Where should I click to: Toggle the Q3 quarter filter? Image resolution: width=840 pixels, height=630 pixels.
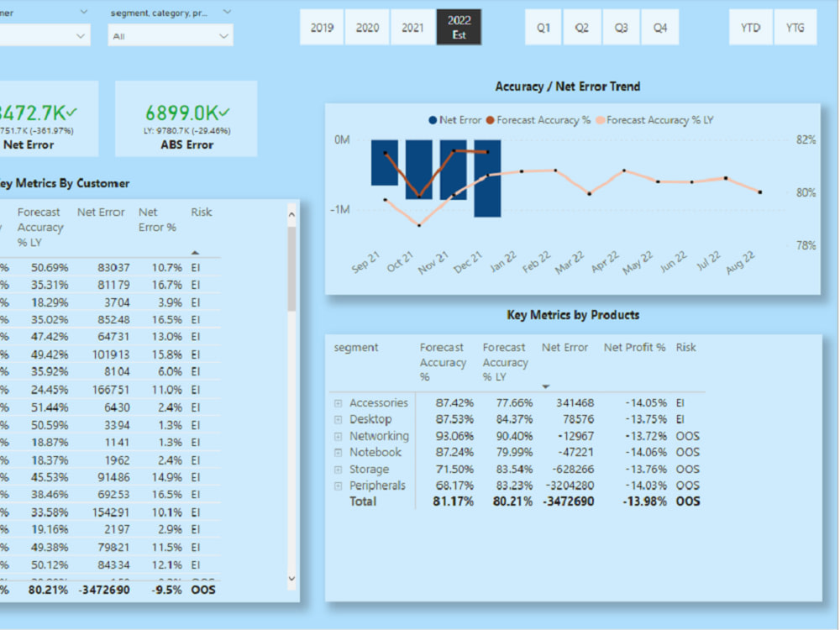pos(621,27)
